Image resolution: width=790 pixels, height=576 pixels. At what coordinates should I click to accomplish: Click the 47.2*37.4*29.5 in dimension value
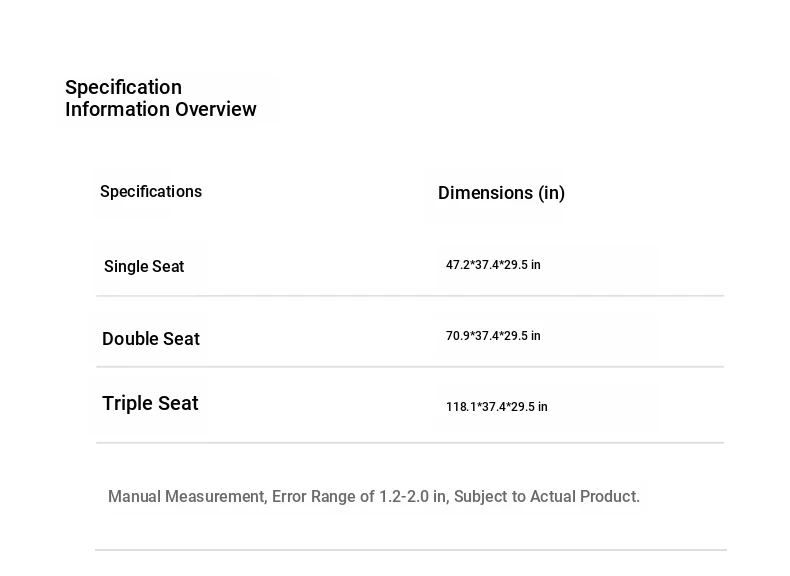click(493, 265)
